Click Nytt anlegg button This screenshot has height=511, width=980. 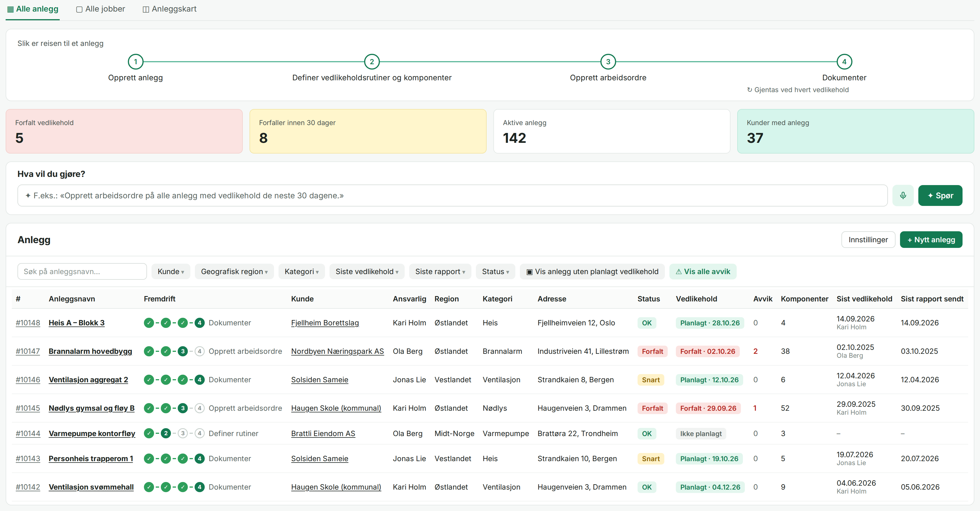[x=931, y=240]
